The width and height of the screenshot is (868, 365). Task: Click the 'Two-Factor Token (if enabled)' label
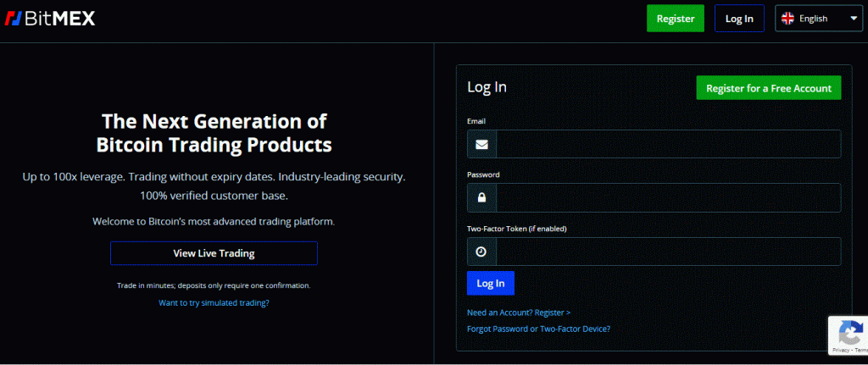tap(516, 229)
